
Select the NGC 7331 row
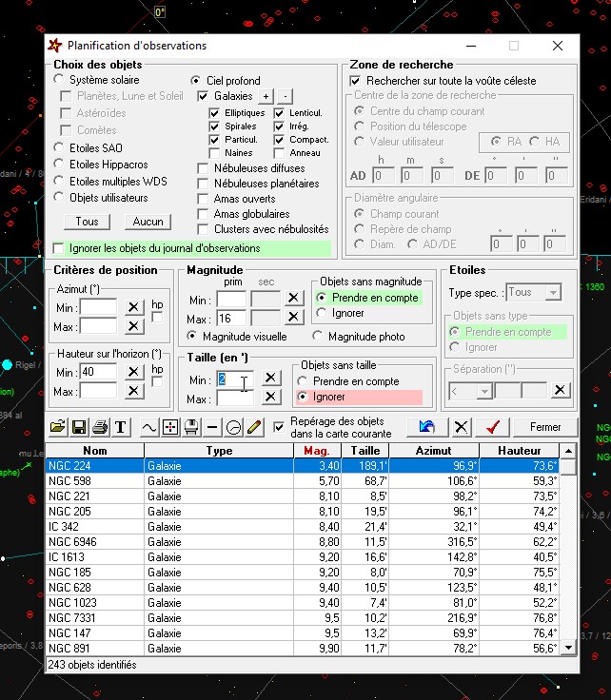(x=303, y=618)
